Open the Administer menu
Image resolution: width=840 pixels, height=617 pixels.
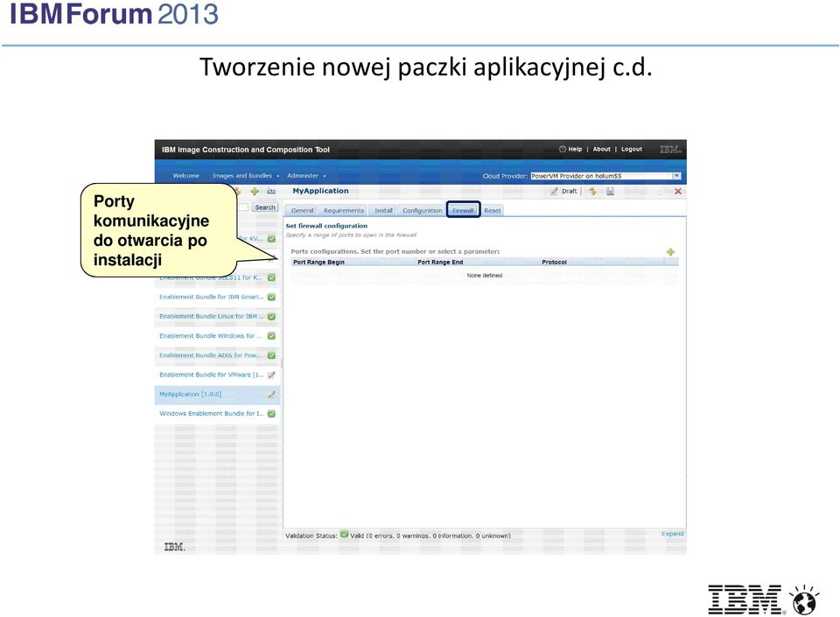pyautogui.click(x=306, y=176)
